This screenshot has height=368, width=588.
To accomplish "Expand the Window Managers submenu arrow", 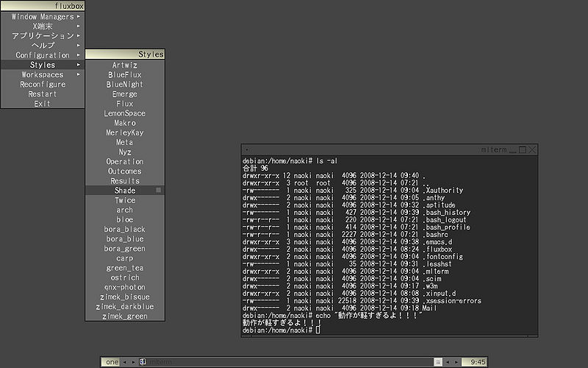I will click(79, 16).
